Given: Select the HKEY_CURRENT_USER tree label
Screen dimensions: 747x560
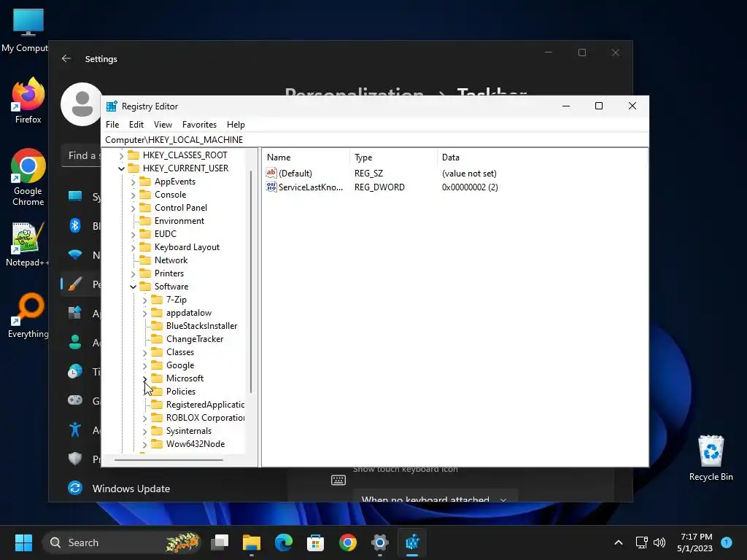Looking at the screenshot, I should pyautogui.click(x=185, y=168).
